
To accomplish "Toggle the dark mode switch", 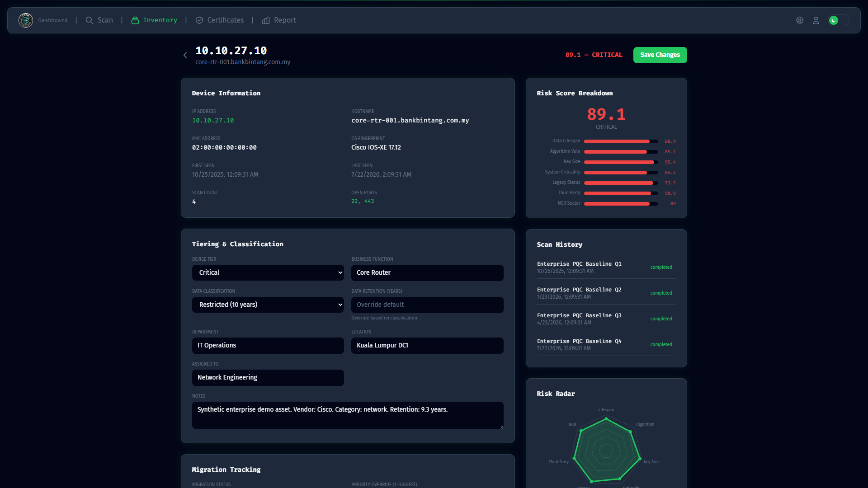I will [839, 20].
